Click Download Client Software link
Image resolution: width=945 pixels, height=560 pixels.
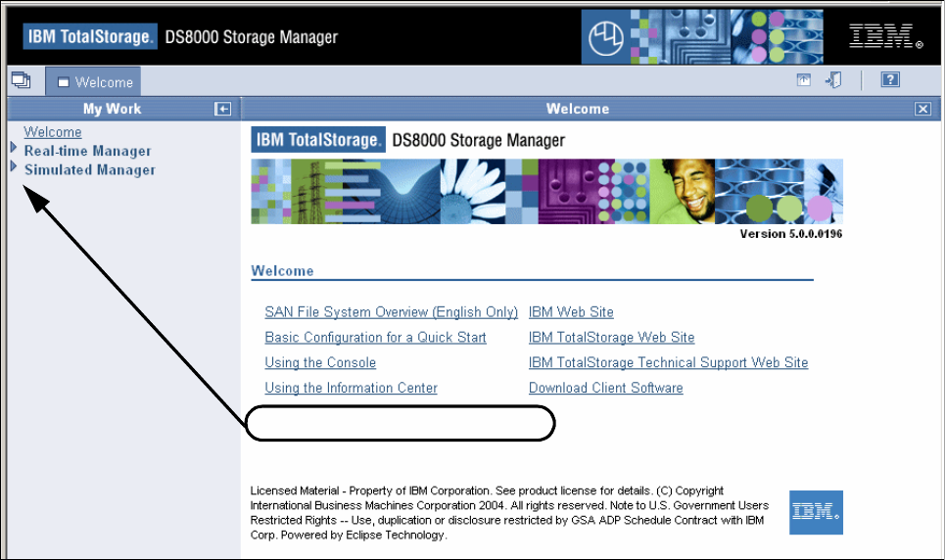pos(606,389)
